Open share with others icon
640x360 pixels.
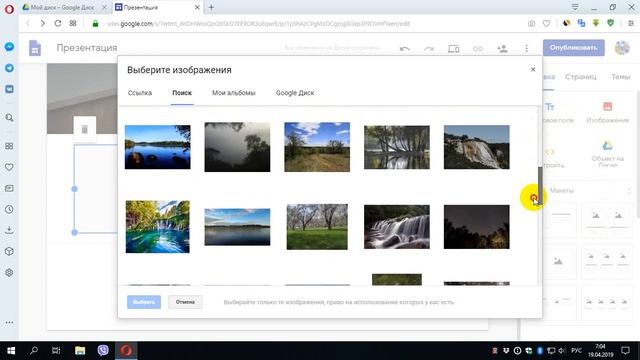click(x=502, y=49)
